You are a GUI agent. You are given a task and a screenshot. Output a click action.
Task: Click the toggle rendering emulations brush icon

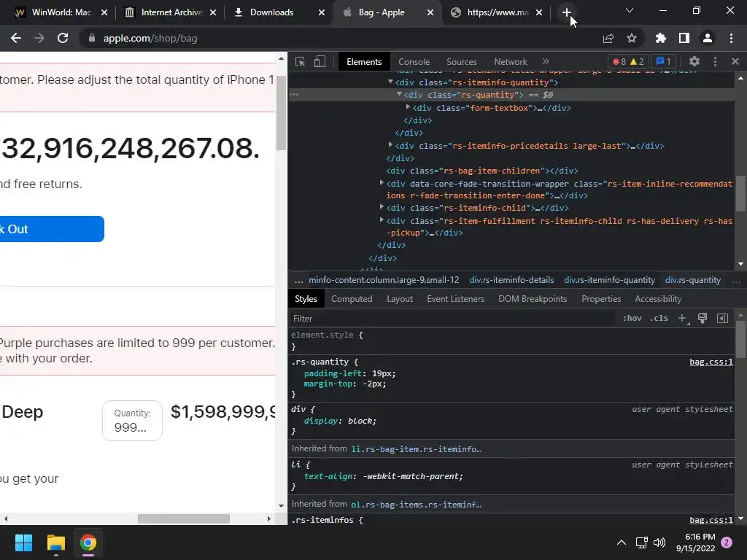(703, 318)
